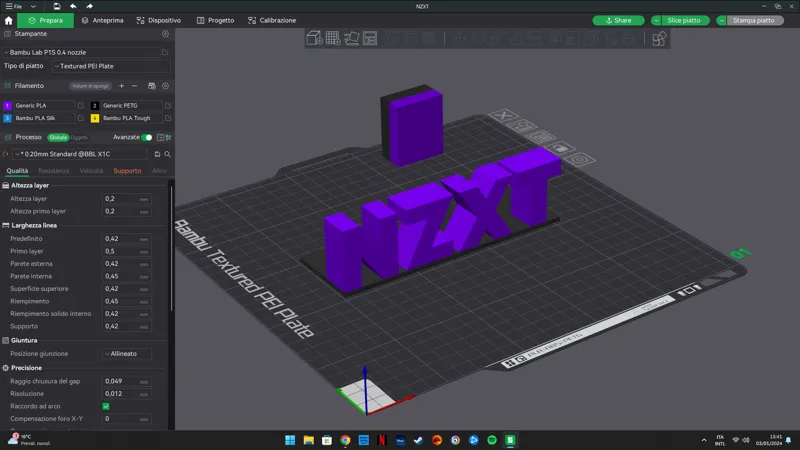Open the Progetto tab
Image resolution: width=800 pixels, height=450 pixels.
[x=215, y=20]
